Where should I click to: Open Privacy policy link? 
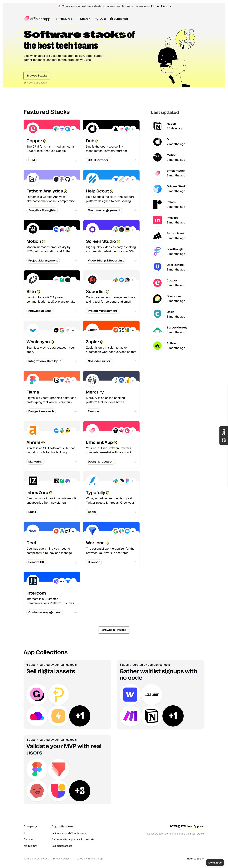click(x=61, y=859)
